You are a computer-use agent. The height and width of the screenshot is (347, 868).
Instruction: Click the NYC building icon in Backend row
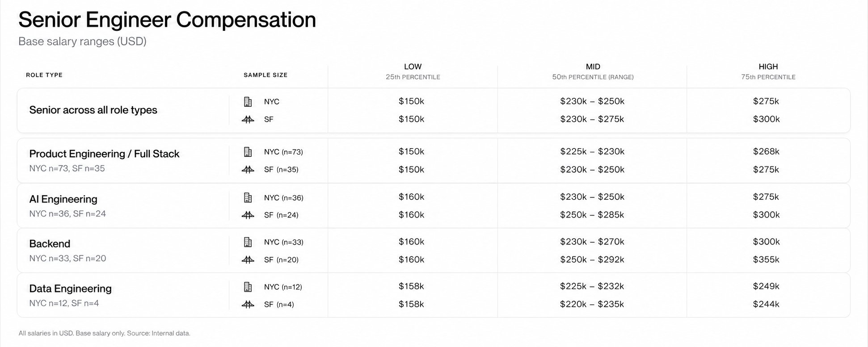pos(248,242)
